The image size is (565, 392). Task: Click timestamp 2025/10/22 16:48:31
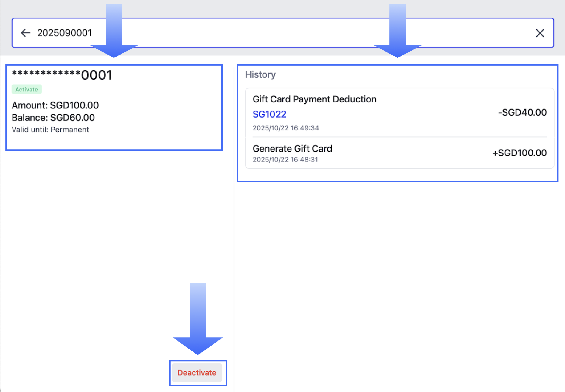pos(285,160)
